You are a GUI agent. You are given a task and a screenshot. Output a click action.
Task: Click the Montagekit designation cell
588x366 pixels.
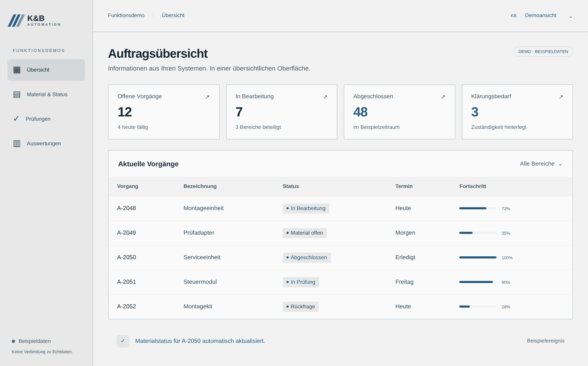coord(198,307)
